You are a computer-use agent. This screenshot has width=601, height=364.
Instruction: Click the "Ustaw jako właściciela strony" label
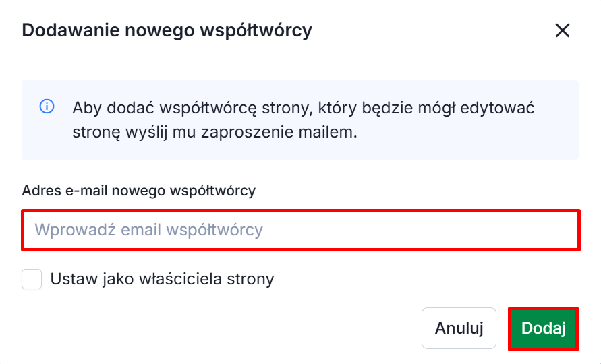click(x=162, y=279)
